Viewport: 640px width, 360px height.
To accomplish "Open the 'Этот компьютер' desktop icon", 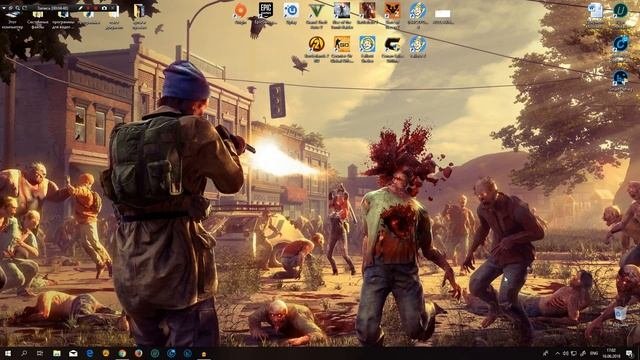I will tap(12, 20).
